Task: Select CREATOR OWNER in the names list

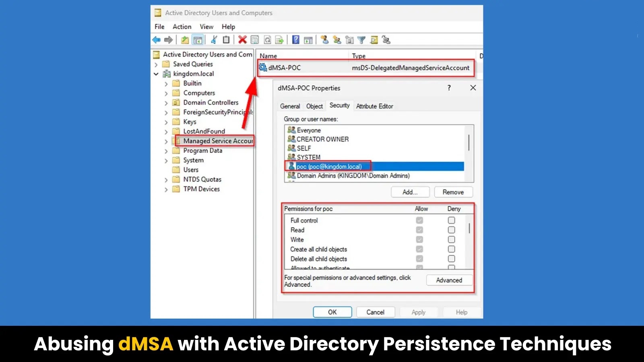Action: (323, 139)
